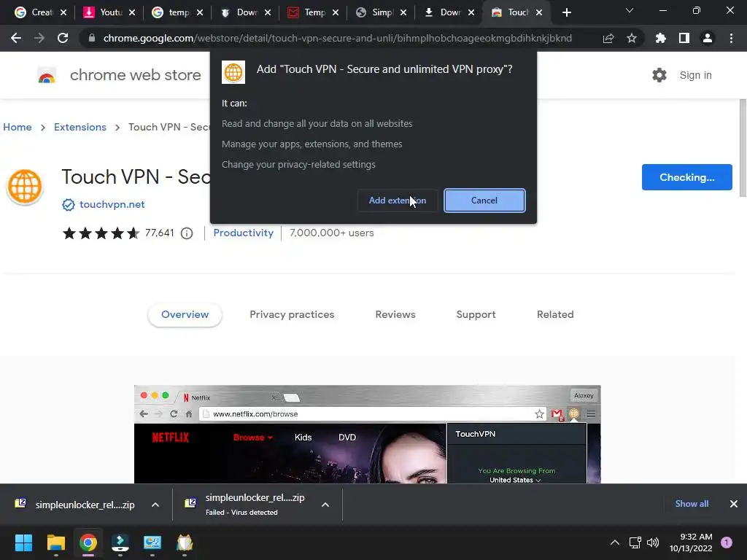Click the browser back arrow
747x560 pixels.
tap(16, 38)
